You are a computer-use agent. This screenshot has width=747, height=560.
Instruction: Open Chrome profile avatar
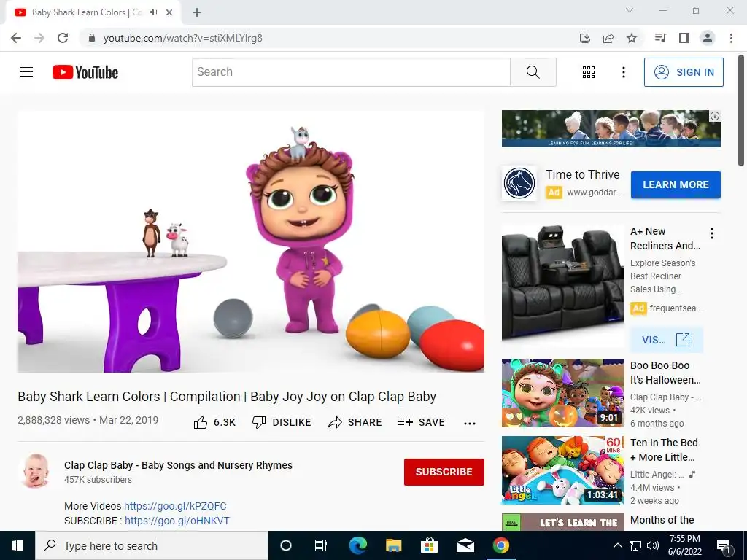(x=708, y=38)
